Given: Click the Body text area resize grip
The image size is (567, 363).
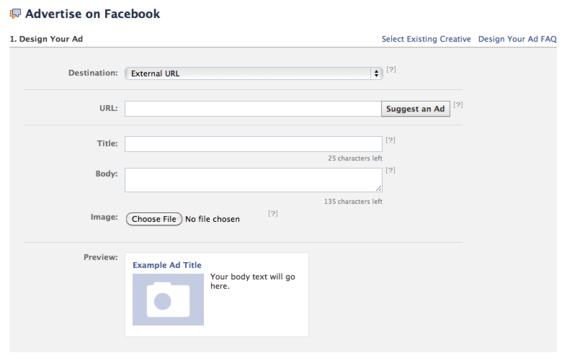Looking at the screenshot, I should pos(378,188).
